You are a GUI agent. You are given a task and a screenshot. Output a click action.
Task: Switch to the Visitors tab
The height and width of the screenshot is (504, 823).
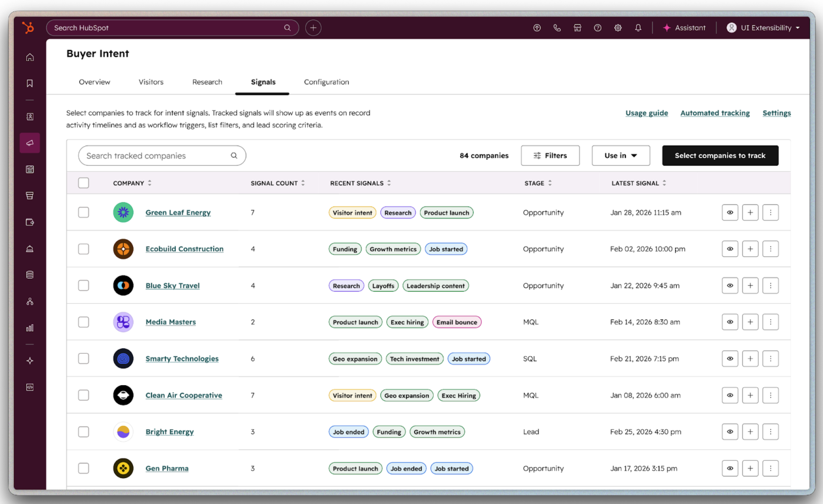[151, 82]
